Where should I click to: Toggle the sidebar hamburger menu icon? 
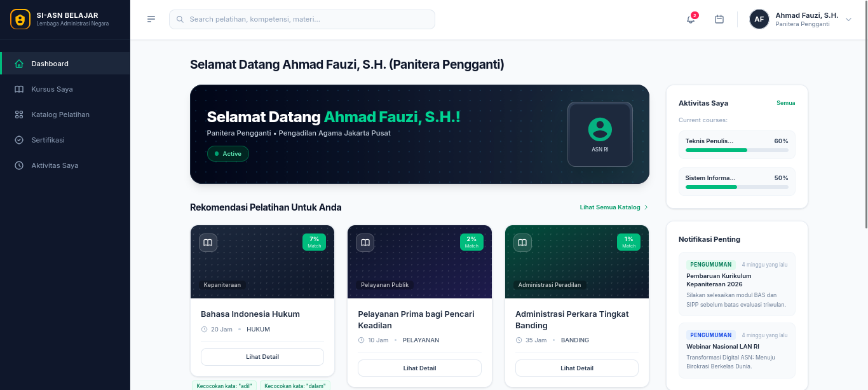tap(151, 19)
